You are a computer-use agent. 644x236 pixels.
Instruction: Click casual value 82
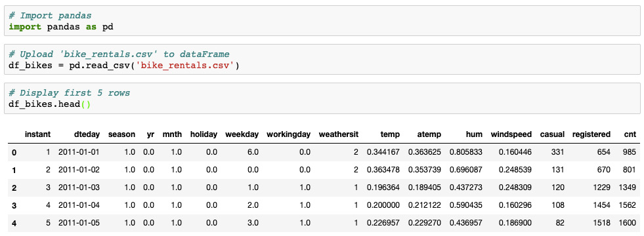tap(561, 224)
